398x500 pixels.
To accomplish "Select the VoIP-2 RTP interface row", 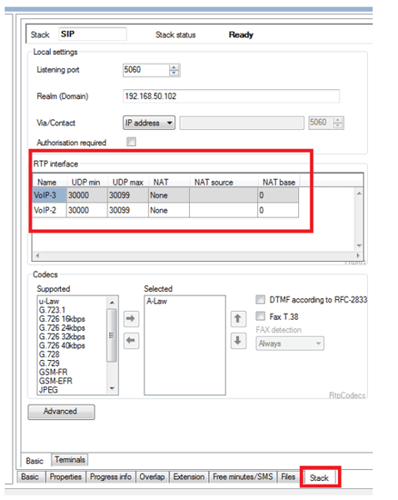I will (165, 210).
